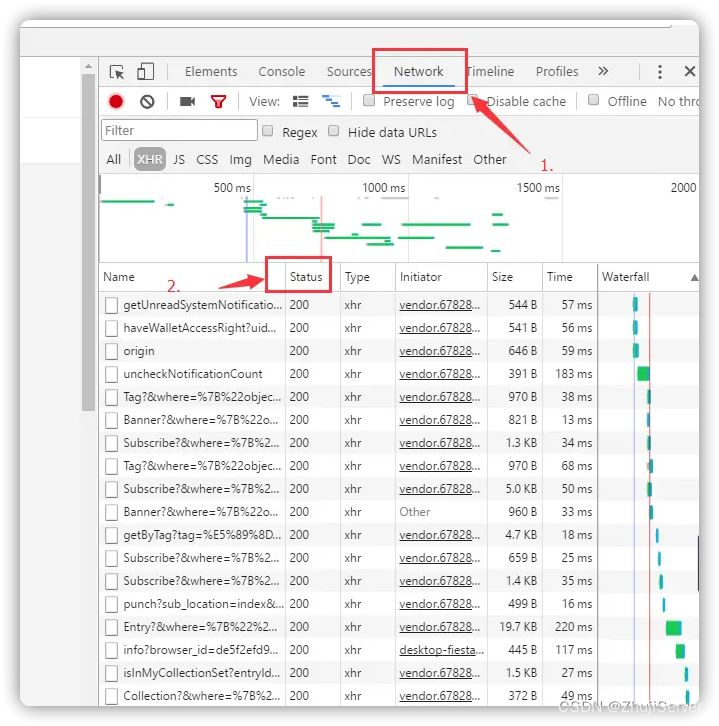Filter requests by Media type
Screen dimensions: 719x726
tap(281, 160)
